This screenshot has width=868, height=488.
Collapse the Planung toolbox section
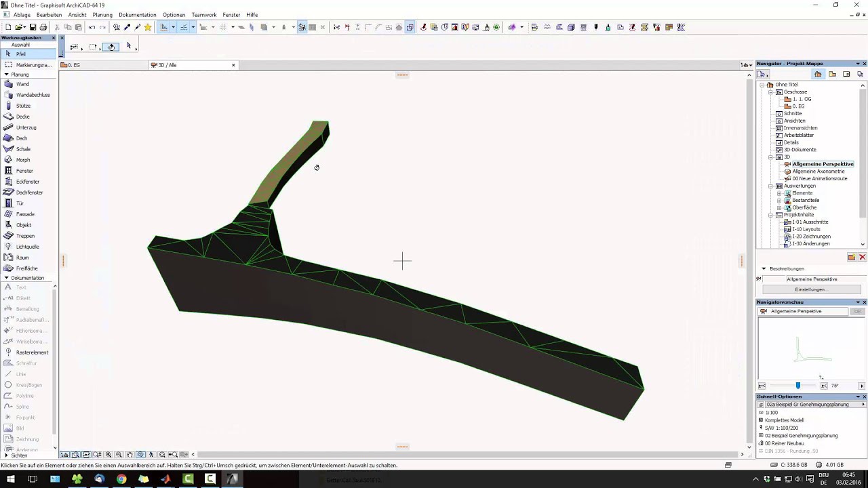[x=6, y=75]
